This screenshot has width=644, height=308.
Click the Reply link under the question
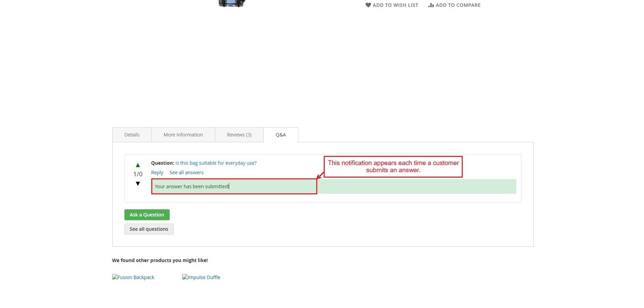[x=157, y=173]
